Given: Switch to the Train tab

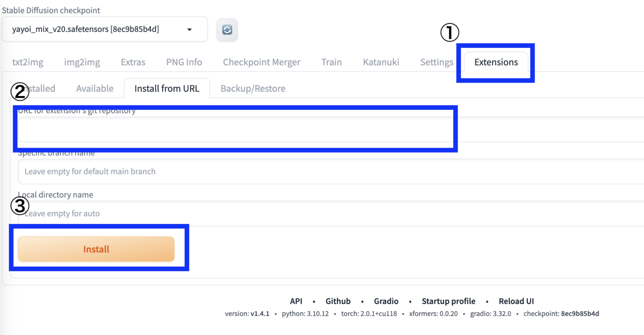Looking at the screenshot, I should tap(331, 62).
